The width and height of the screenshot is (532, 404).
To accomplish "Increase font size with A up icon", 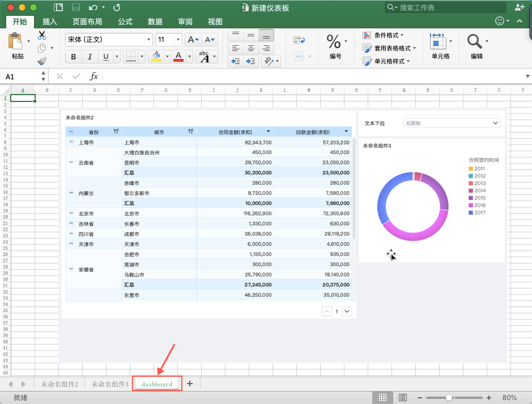I will coord(193,40).
